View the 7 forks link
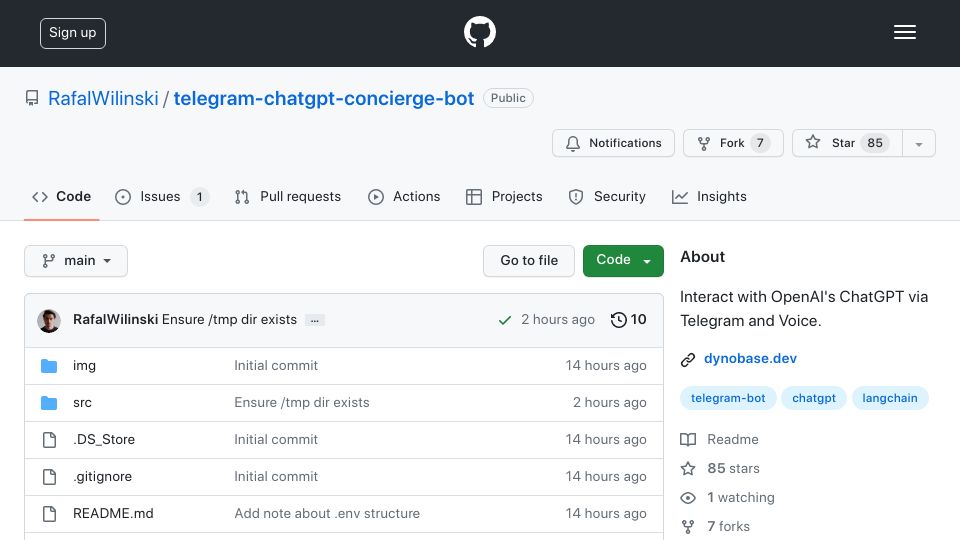 tap(729, 527)
